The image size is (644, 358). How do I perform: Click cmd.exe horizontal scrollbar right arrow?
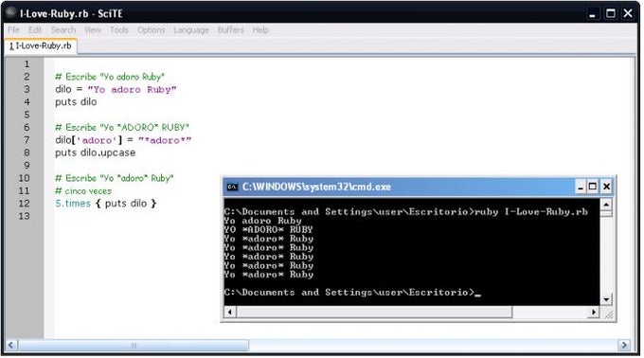click(x=594, y=312)
